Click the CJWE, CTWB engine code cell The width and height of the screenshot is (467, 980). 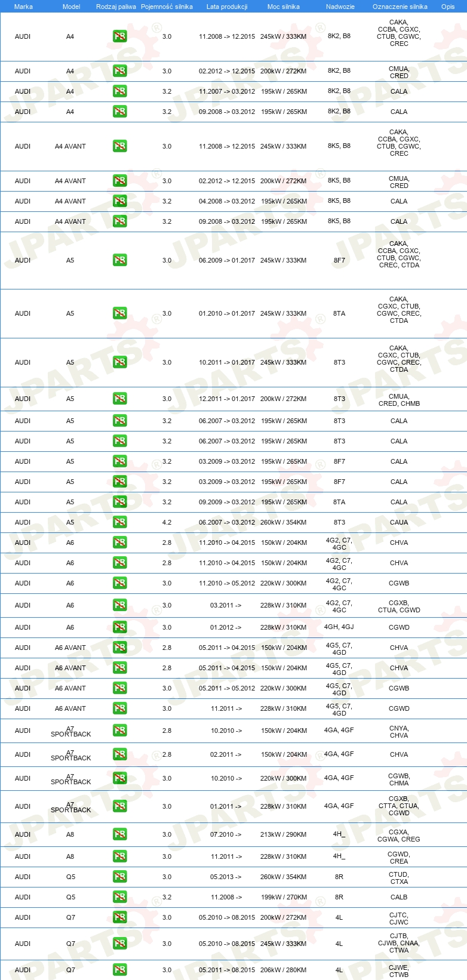[x=399, y=971]
